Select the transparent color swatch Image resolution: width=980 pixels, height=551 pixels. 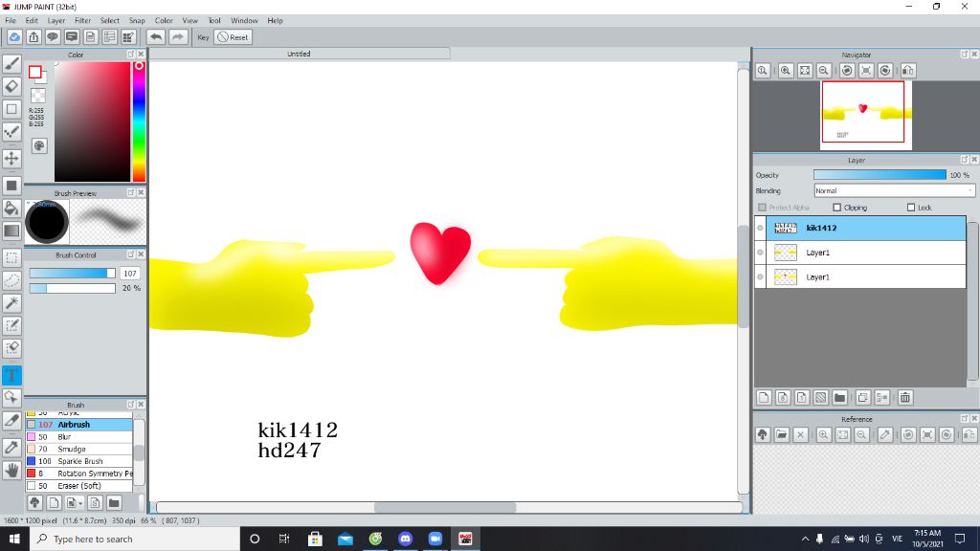(38, 97)
